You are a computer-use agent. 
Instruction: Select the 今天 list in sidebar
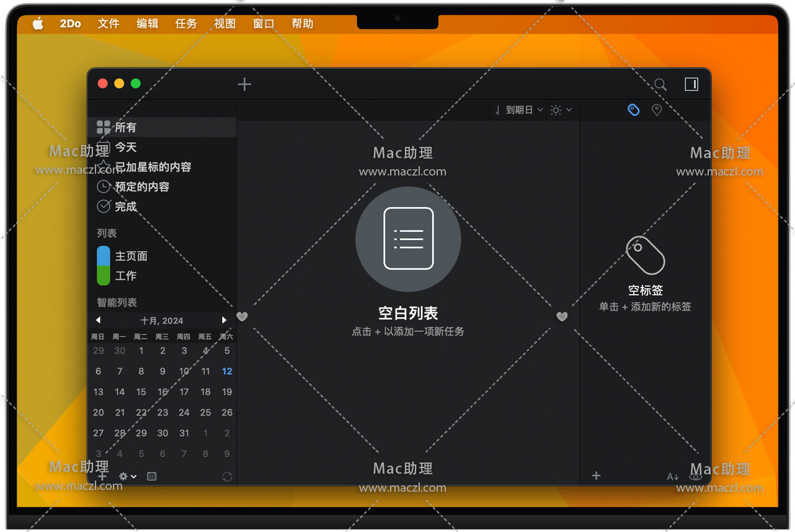point(125,147)
